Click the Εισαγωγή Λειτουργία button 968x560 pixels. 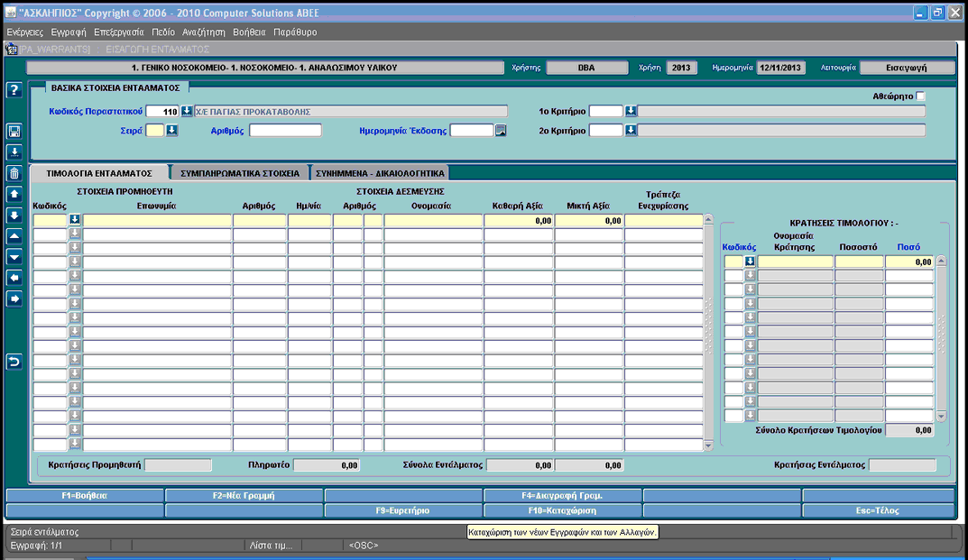[907, 68]
